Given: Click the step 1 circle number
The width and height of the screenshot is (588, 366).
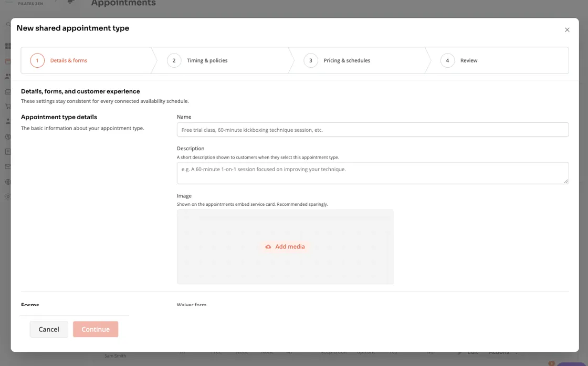Looking at the screenshot, I should [37, 60].
